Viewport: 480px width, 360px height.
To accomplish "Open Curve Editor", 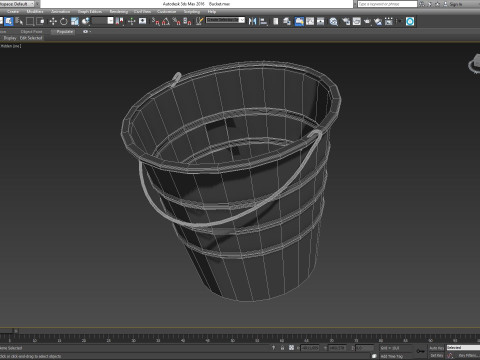I will tap(310, 21).
